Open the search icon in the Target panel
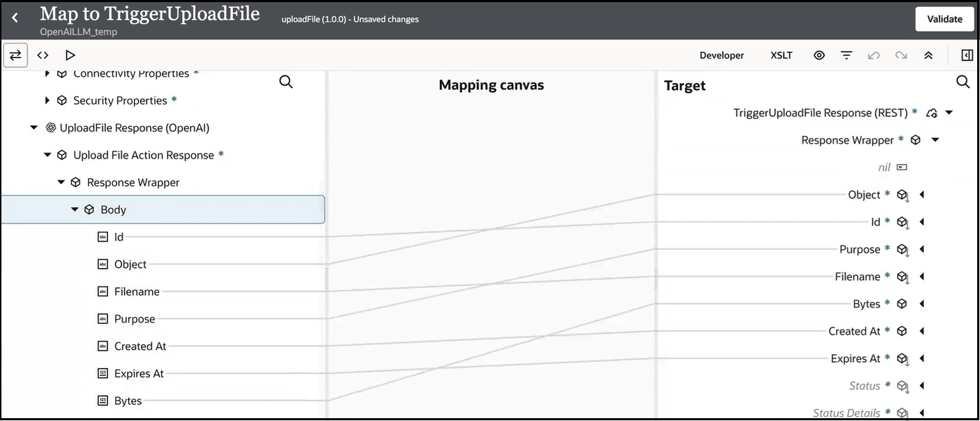Viewport: 980px width, 421px height. coord(963,82)
